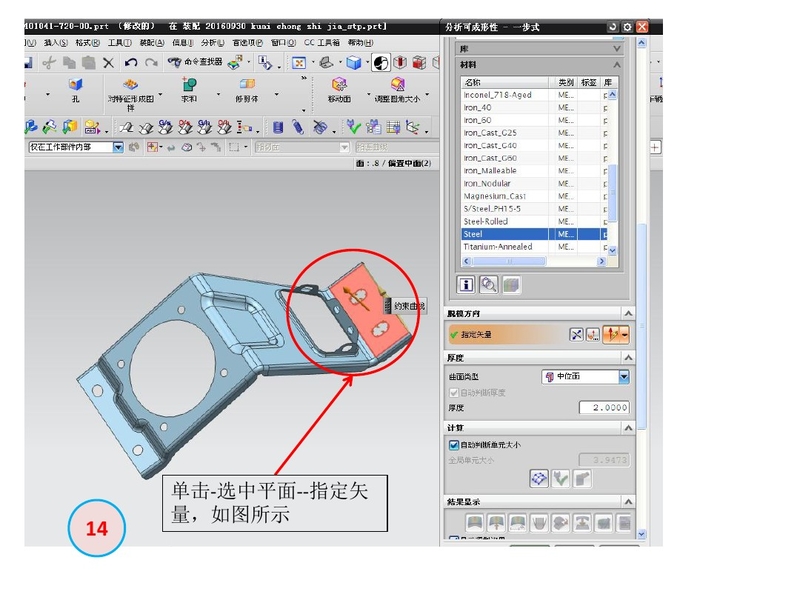Expand the 库 section

(x=616, y=48)
